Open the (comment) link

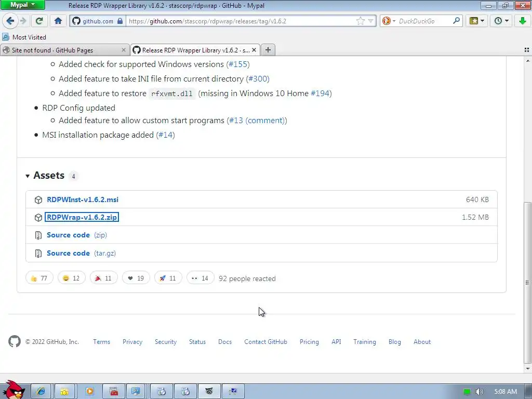click(265, 121)
